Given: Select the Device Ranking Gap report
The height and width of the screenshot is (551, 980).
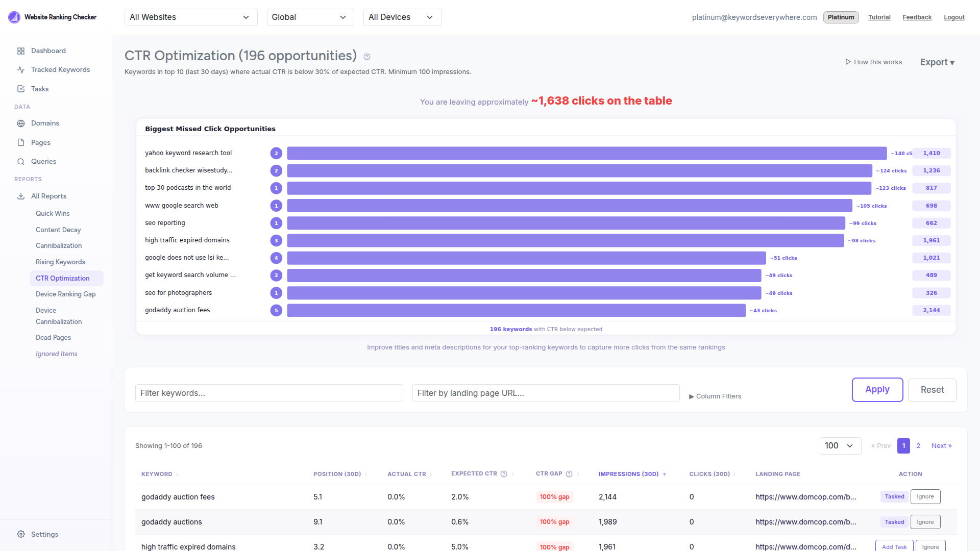Looking at the screenshot, I should 65,294.
